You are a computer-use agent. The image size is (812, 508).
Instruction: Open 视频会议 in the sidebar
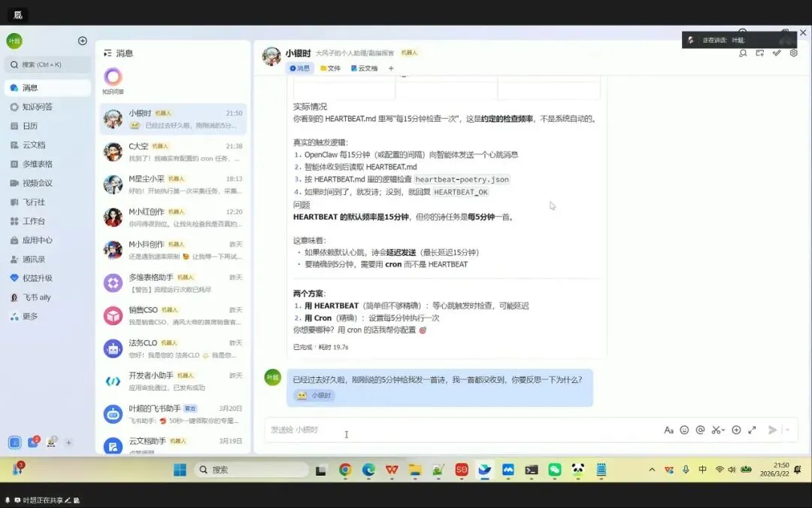(x=38, y=183)
